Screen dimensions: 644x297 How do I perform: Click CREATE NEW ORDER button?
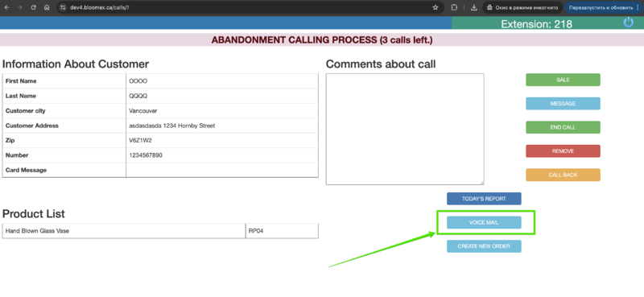[484, 246]
